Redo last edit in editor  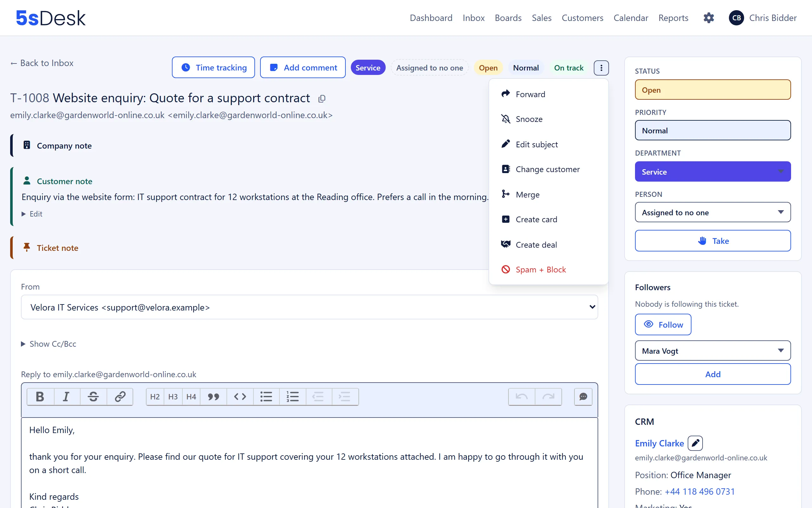548,397
